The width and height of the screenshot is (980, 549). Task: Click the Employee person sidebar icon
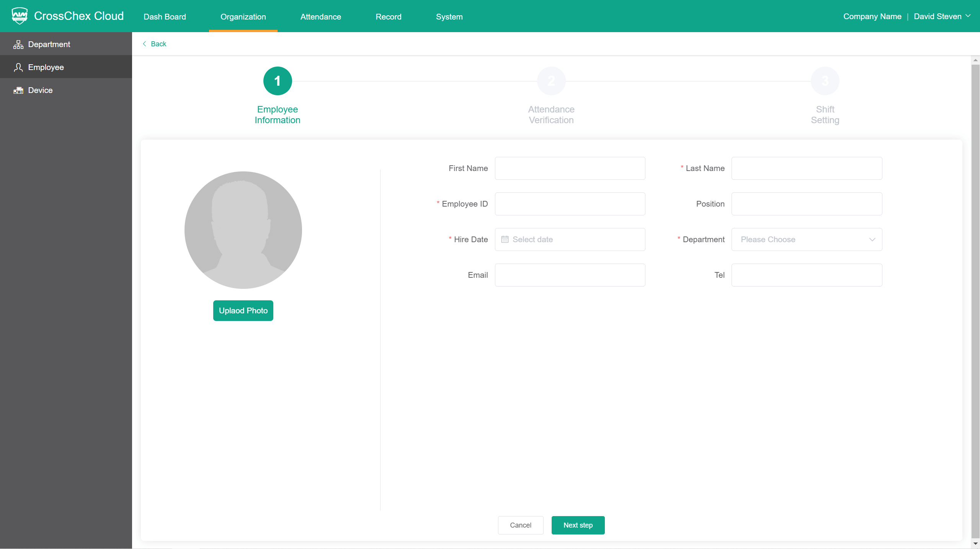pyautogui.click(x=18, y=67)
